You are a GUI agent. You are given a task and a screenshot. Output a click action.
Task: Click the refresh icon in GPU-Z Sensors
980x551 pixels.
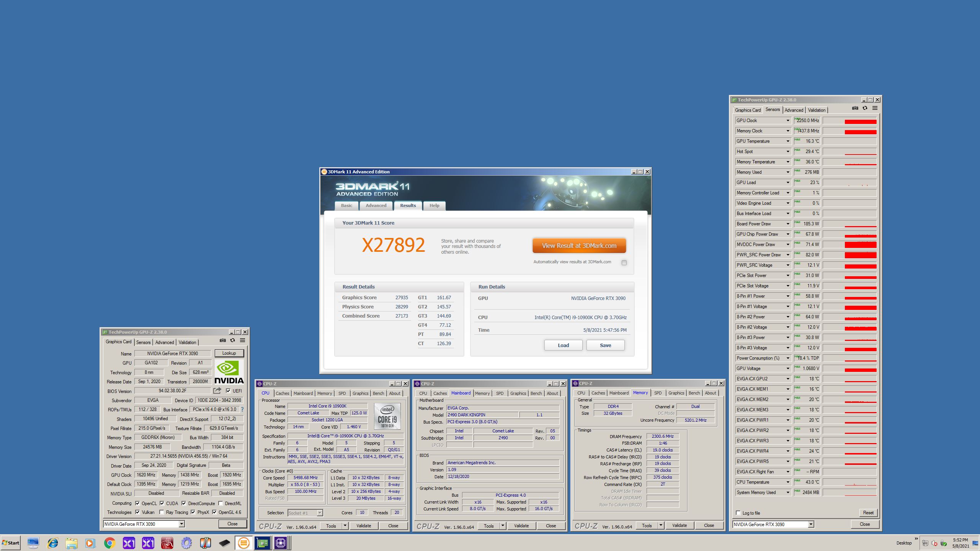(x=865, y=108)
